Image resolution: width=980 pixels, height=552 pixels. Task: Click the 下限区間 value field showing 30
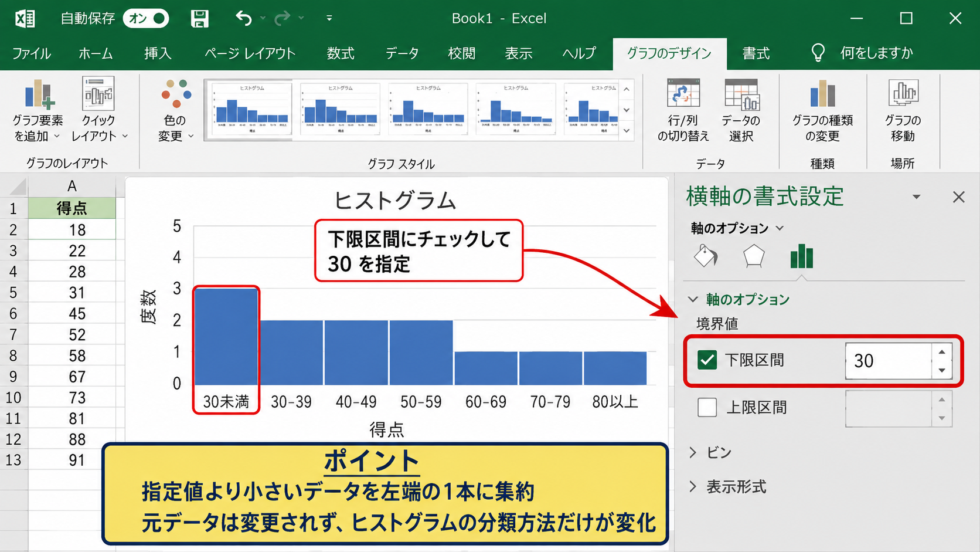click(888, 360)
